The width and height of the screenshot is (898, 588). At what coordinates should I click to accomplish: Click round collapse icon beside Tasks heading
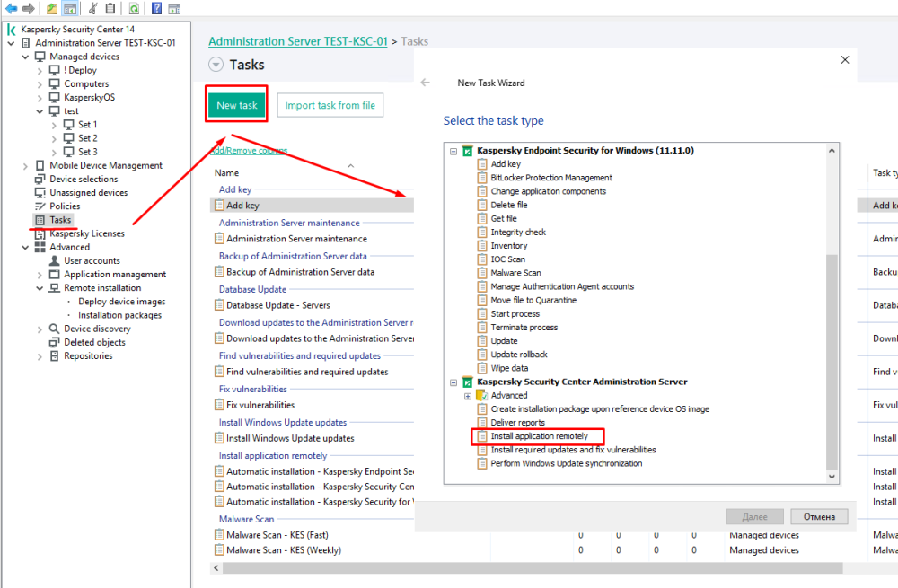click(216, 65)
